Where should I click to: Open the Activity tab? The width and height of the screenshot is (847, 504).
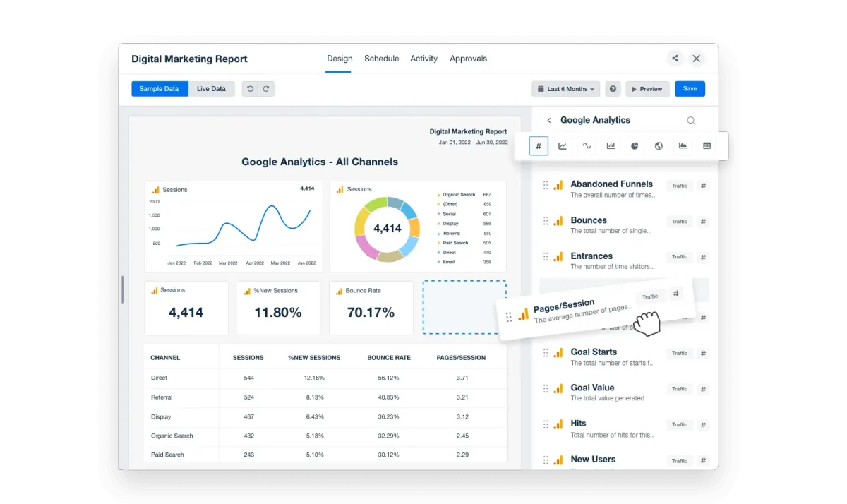424,59
